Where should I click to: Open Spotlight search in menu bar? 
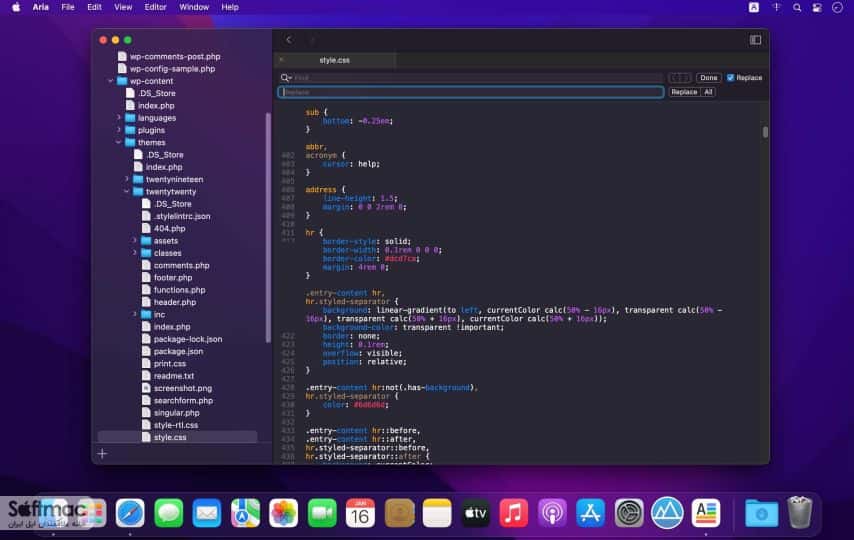(797, 8)
